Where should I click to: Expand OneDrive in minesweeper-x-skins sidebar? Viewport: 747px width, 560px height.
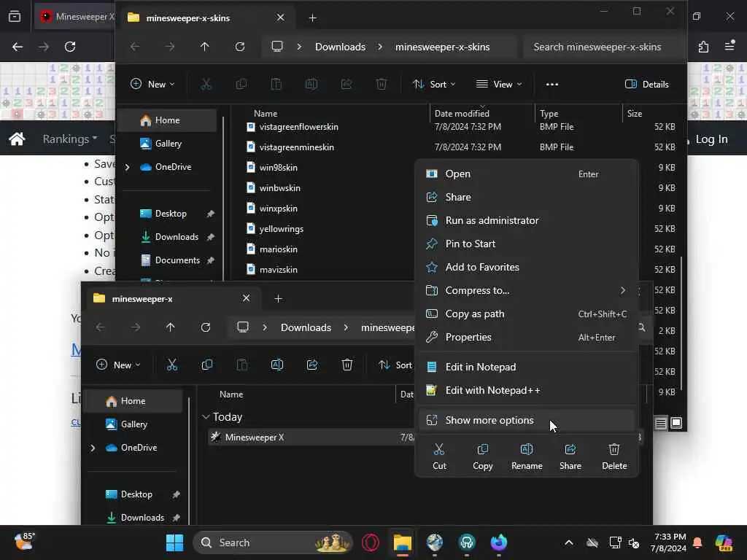point(127,167)
